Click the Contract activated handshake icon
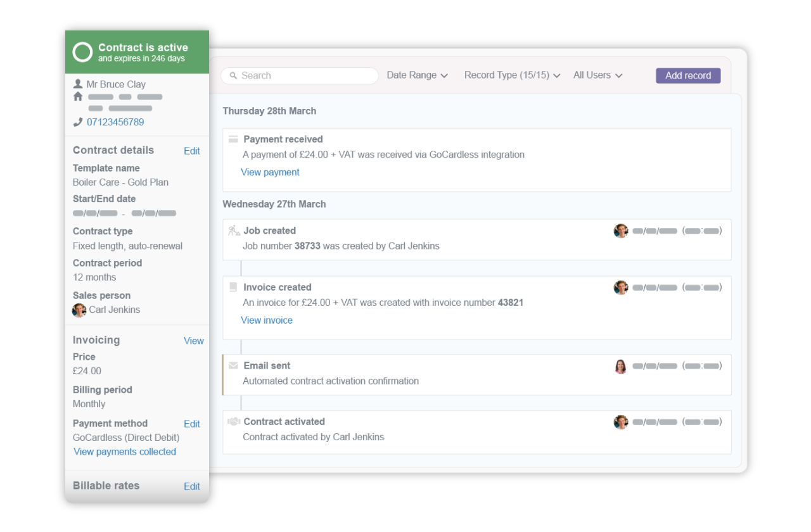Screen dimensions: 811x532 (x=233, y=421)
